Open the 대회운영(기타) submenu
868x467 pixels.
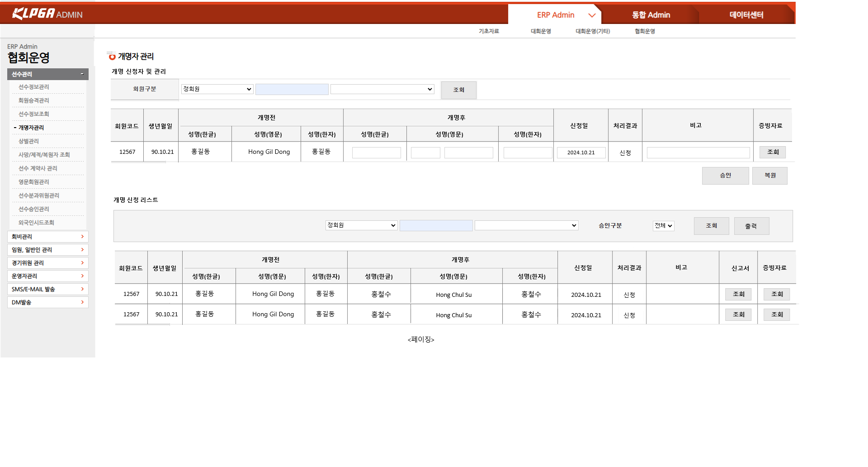pyautogui.click(x=593, y=31)
